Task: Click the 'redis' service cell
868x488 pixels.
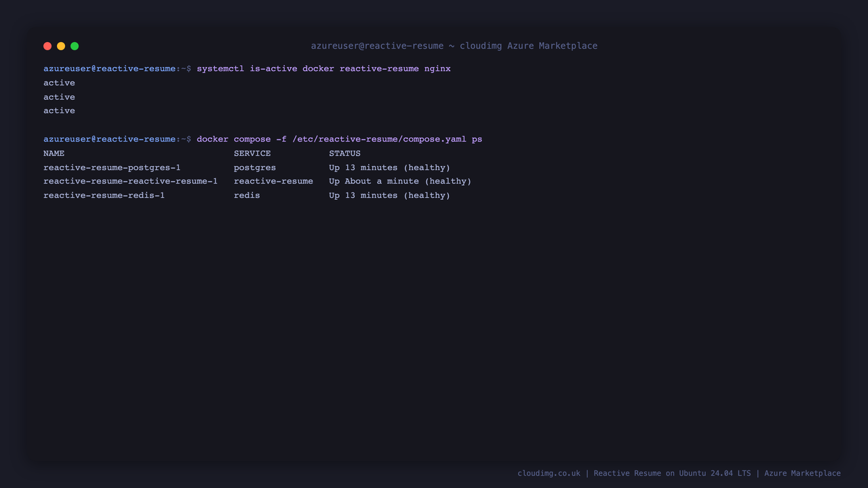Action: click(247, 195)
